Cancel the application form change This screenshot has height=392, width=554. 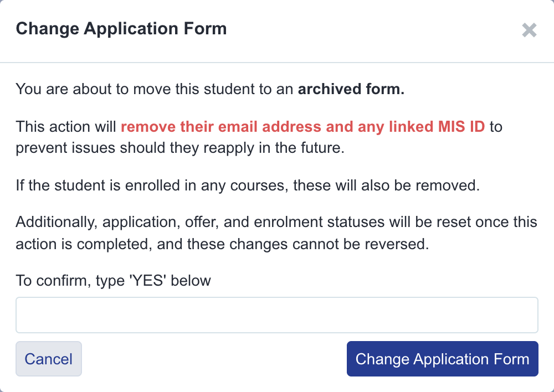pos(49,359)
